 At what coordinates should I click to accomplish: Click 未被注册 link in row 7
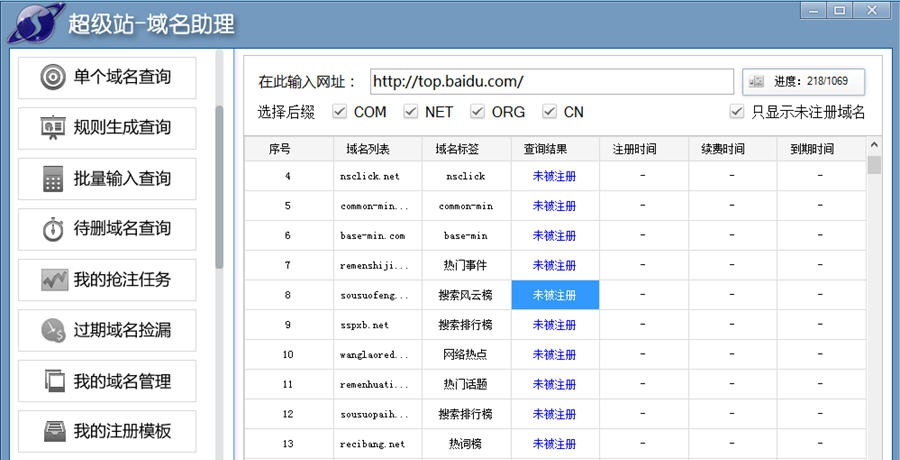554,265
